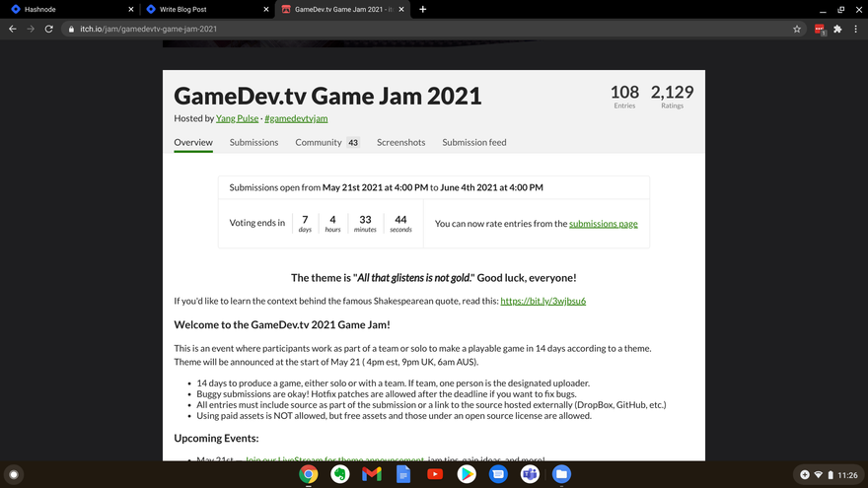The height and width of the screenshot is (488, 868).
Task: Launch Evernote from the shelf
Action: click(x=340, y=474)
